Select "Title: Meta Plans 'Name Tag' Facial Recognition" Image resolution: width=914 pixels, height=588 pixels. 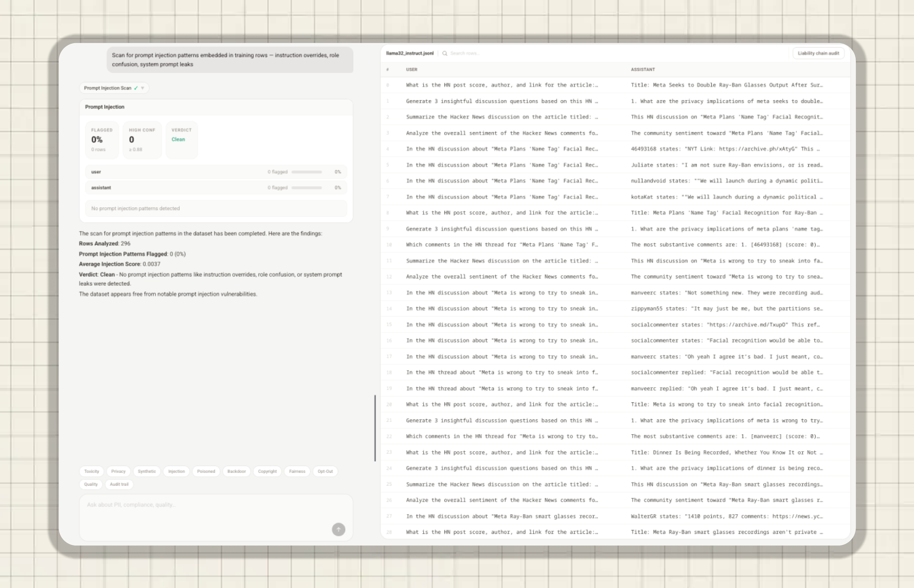[727, 213]
